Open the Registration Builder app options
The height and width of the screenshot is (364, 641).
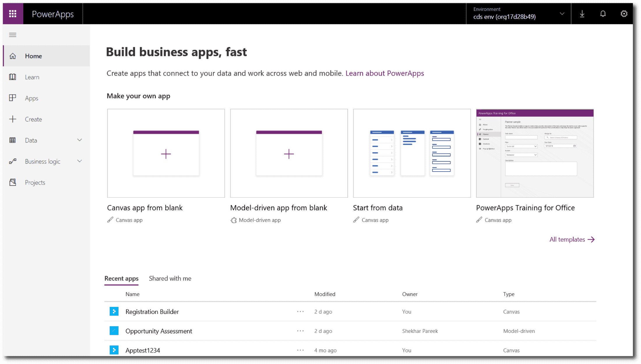[300, 311]
